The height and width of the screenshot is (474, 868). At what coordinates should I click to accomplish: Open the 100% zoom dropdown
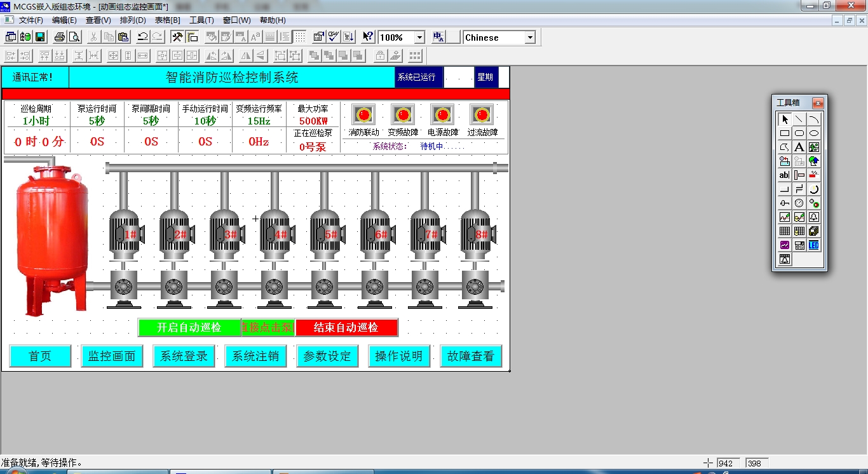point(419,37)
